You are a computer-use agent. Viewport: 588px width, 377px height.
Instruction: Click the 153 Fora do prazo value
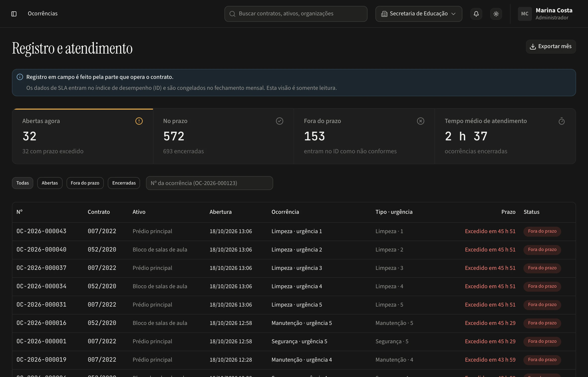pos(314,136)
